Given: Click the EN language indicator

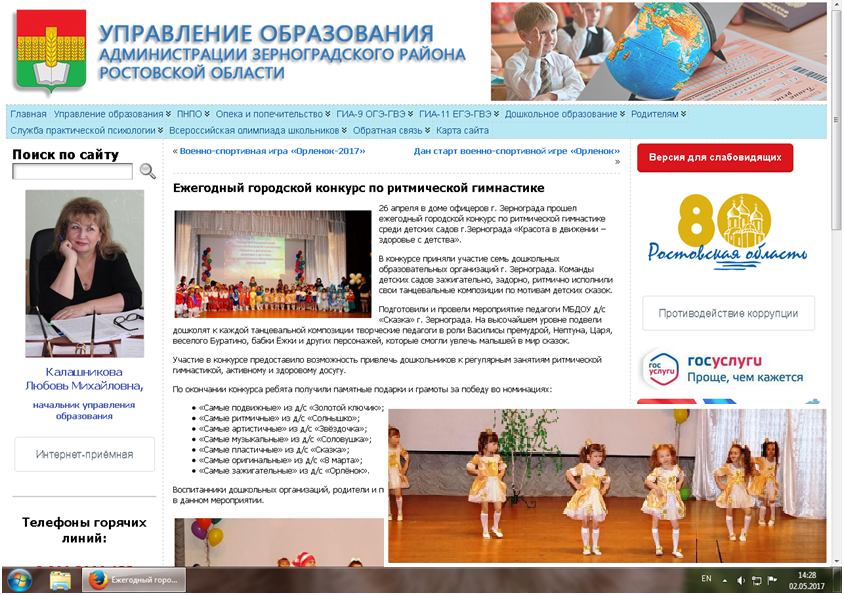Looking at the screenshot, I should (x=706, y=579).
